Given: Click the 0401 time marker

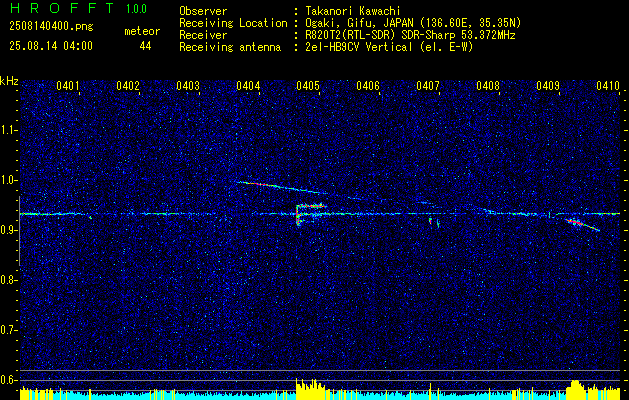Looking at the screenshot, I should [68, 86].
